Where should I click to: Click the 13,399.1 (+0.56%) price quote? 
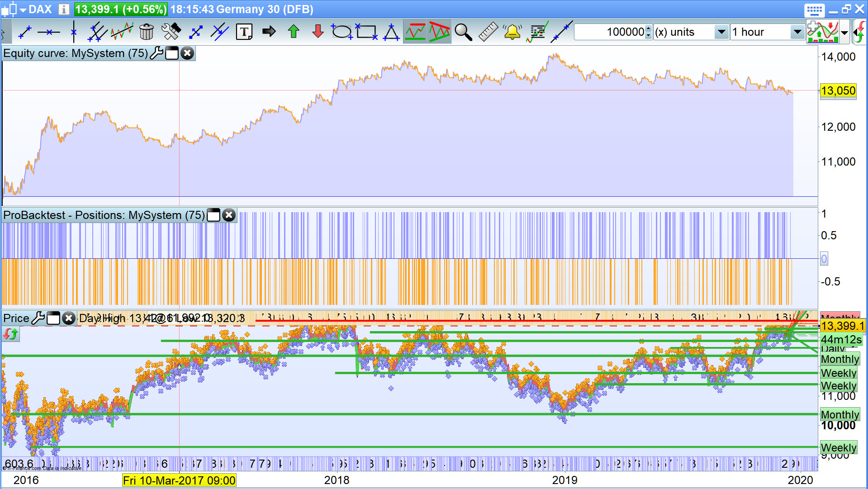tap(121, 9)
